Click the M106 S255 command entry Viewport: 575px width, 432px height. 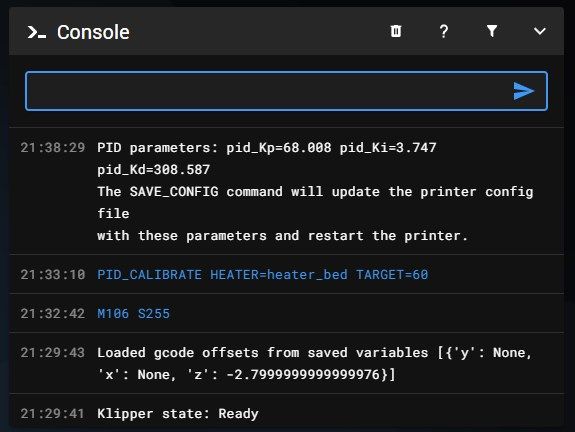pyautogui.click(x=133, y=314)
